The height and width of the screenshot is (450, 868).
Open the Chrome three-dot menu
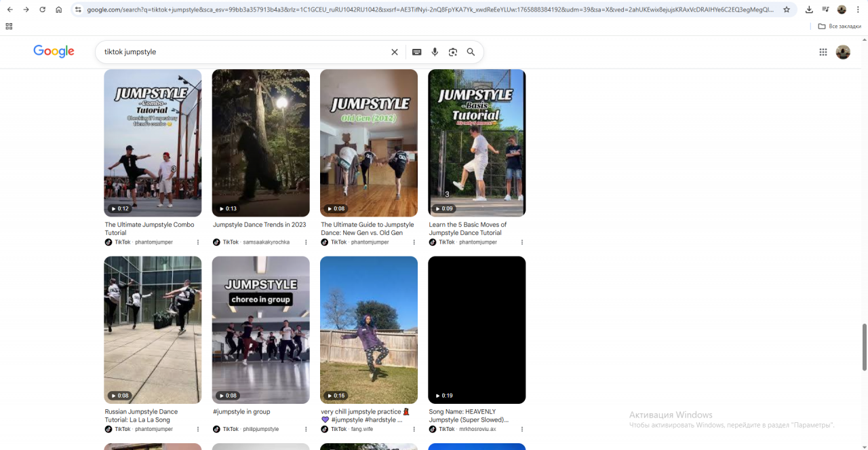point(857,10)
